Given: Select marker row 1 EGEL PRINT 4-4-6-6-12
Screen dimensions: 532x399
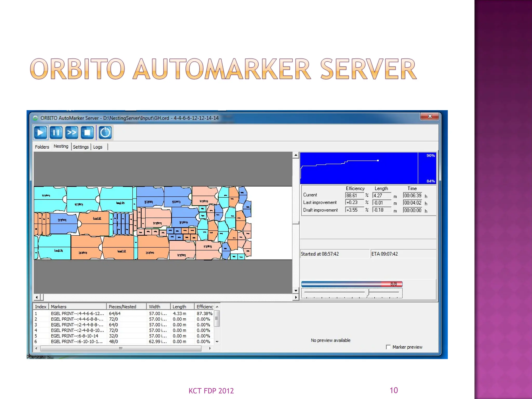Looking at the screenshot, I should tap(77, 314).
